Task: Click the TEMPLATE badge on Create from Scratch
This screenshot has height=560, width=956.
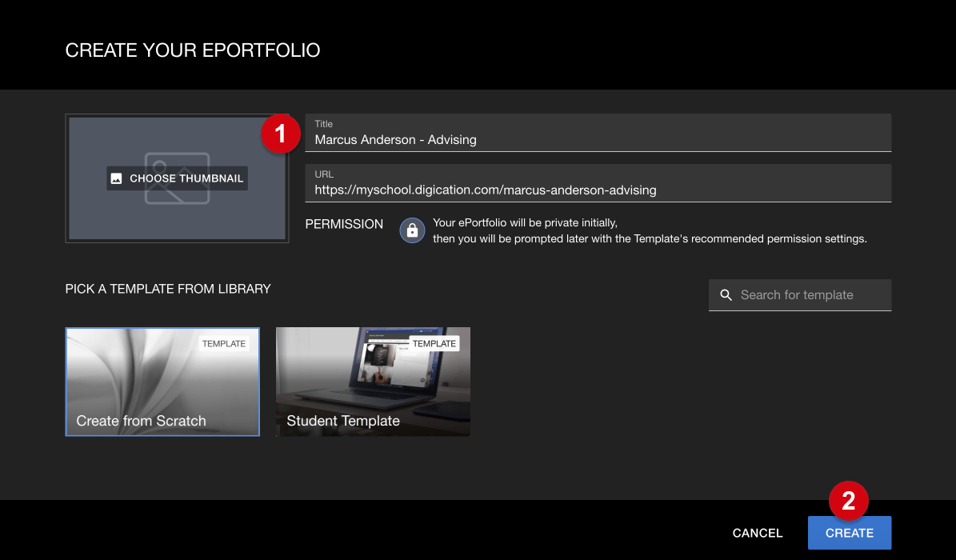Action: (x=224, y=343)
